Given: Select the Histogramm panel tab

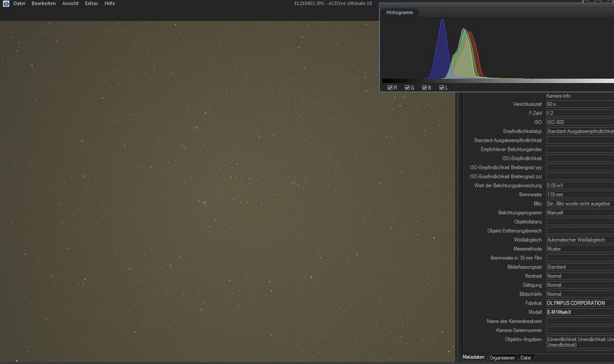Looking at the screenshot, I should click(x=400, y=12).
